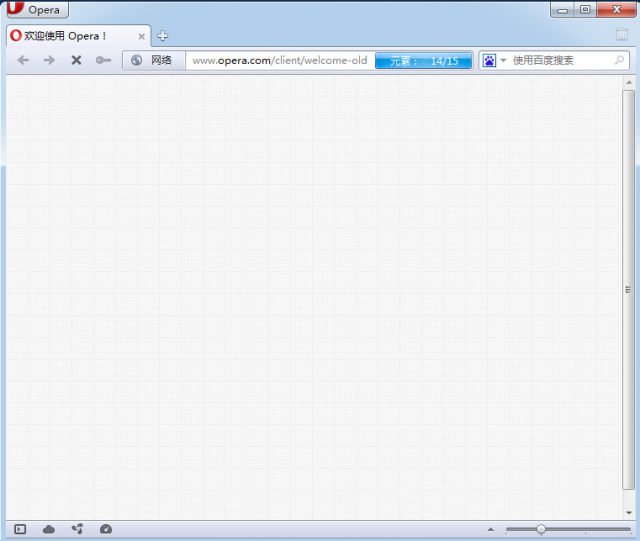The width and height of the screenshot is (640, 541).
Task: Click the closed tabs trash icon
Action: tap(622, 35)
